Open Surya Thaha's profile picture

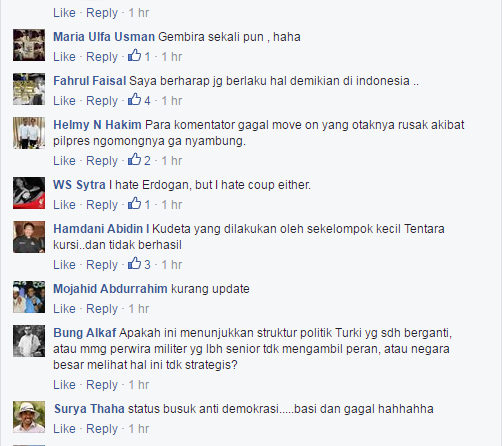tap(29, 417)
